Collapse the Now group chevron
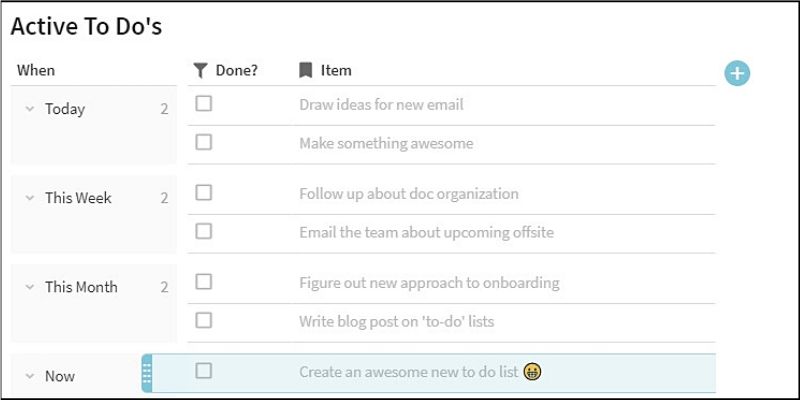This screenshot has width=800, height=400. [30, 376]
